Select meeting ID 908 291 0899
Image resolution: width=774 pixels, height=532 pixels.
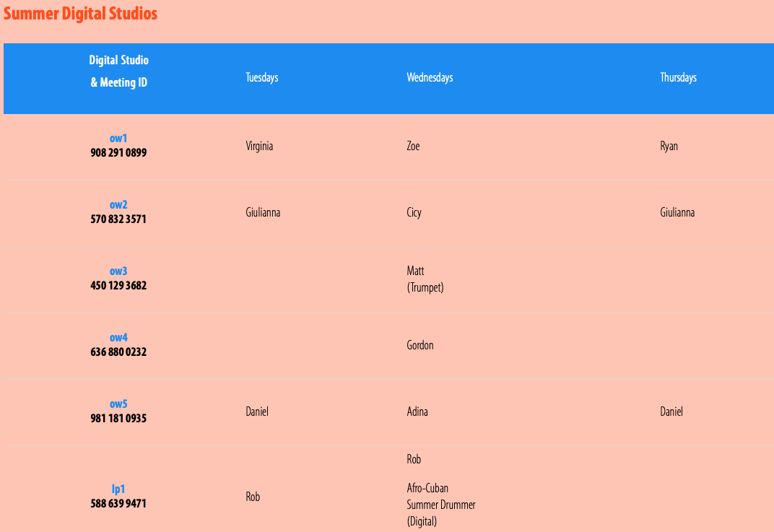click(x=118, y=153)
